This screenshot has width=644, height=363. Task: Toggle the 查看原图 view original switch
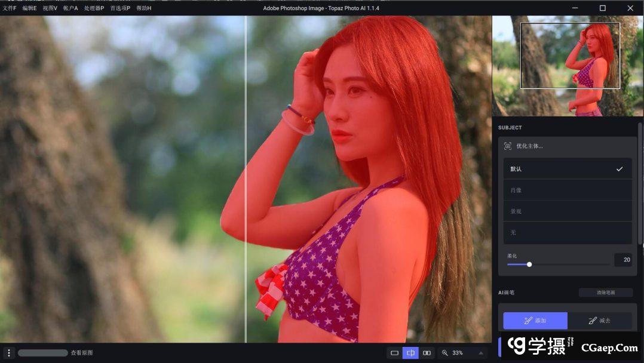pos(42,353)
